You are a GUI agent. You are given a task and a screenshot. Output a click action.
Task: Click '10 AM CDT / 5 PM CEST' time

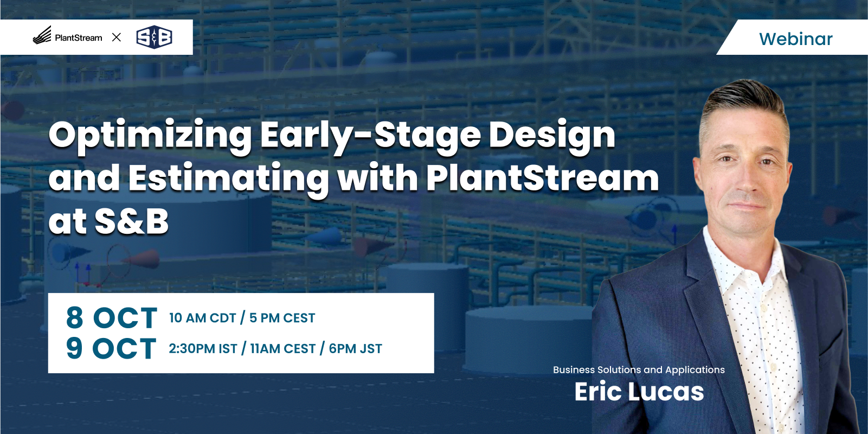coord(242,318)
